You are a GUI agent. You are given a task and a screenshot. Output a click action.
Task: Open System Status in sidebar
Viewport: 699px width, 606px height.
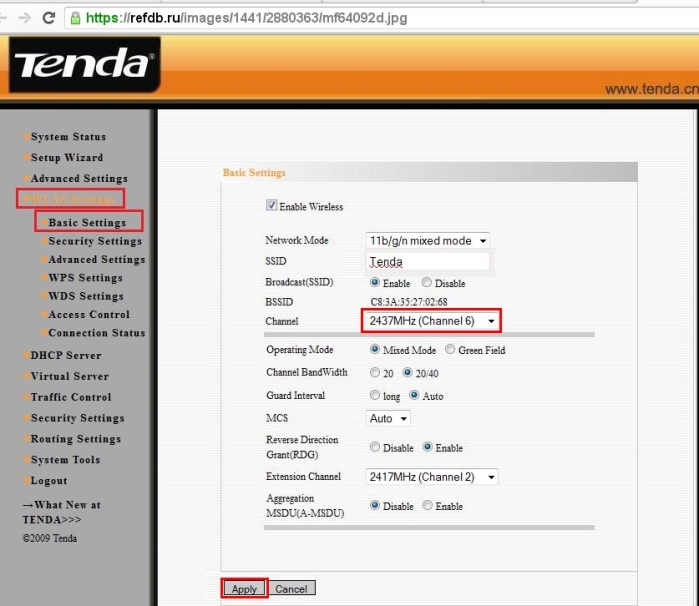coord(68,136)
